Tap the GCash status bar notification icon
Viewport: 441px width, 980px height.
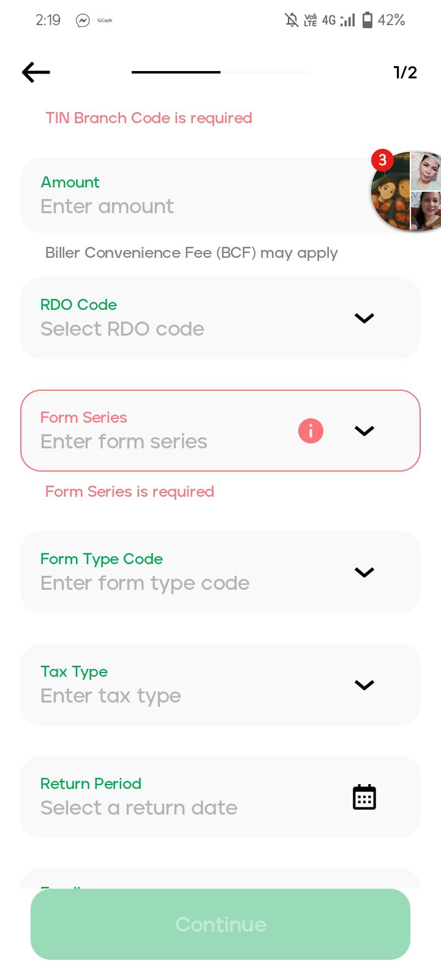click(x=105, y=20)
